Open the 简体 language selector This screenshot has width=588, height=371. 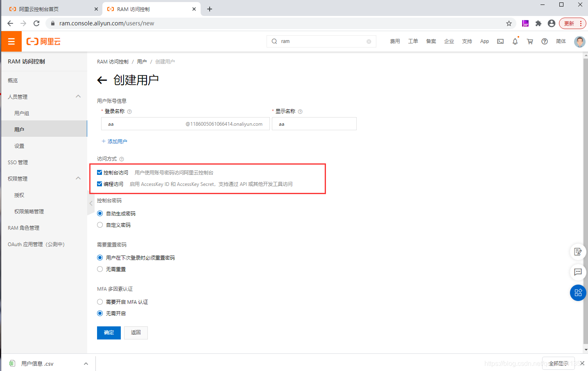pyautogui.click(x=561, y=41)
